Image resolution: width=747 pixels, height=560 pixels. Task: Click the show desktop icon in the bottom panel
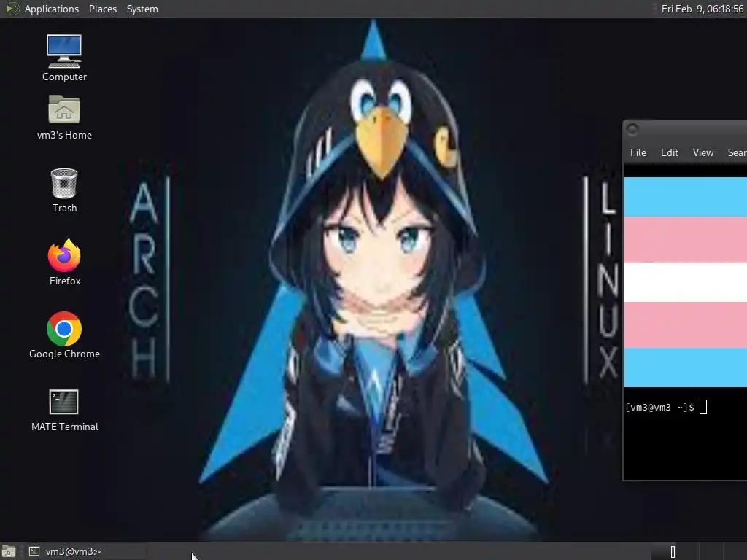(9, 551)
